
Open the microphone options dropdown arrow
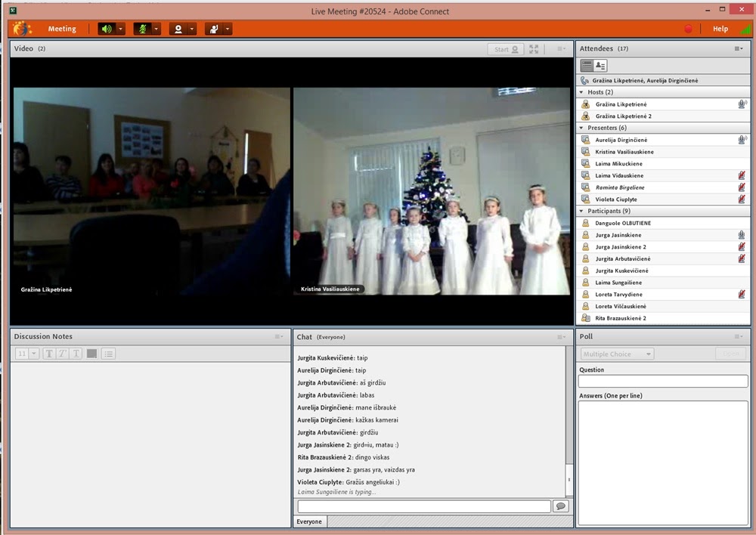click(x=156, y=29)
